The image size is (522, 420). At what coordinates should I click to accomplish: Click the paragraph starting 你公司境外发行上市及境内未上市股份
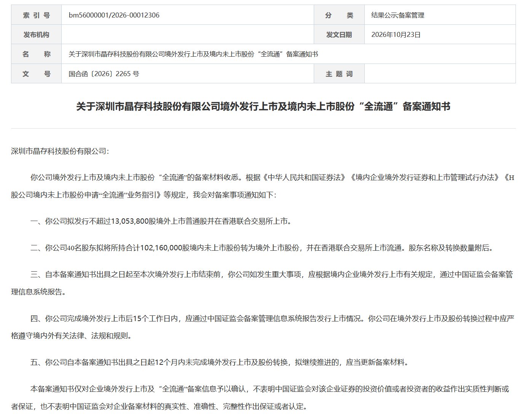click(x=263, y=186)
